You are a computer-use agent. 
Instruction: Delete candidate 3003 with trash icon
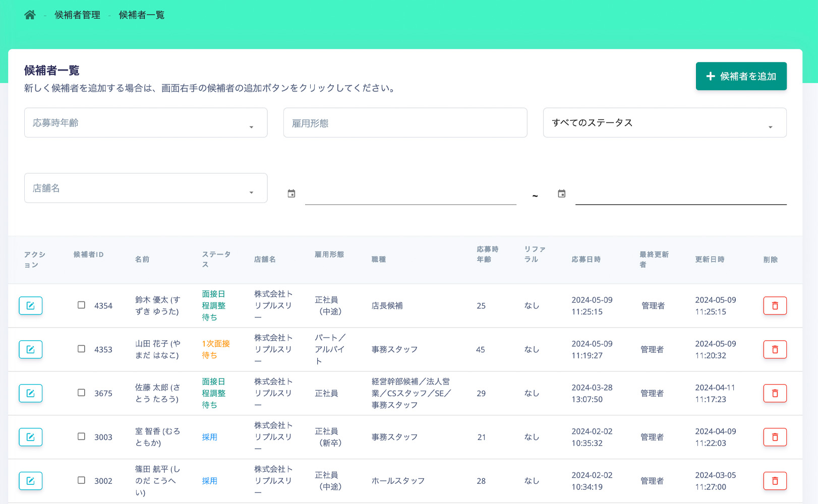(775, 437)
